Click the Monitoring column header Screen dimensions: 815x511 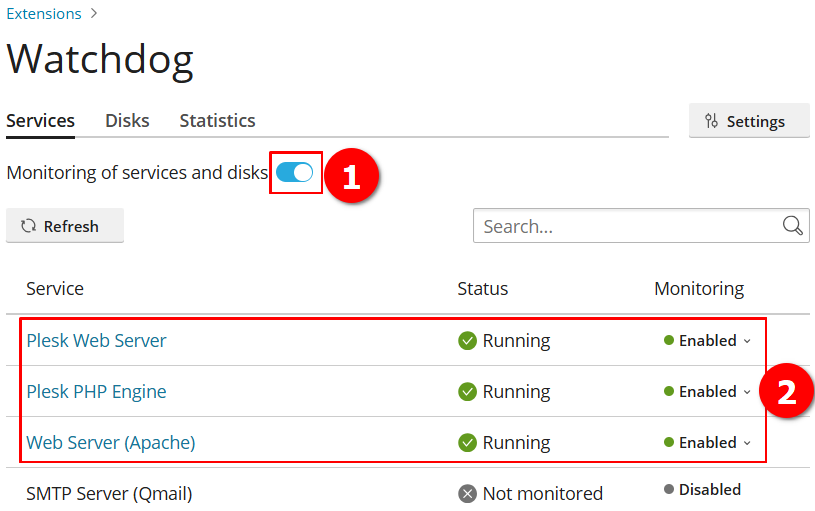click(699, 289)
